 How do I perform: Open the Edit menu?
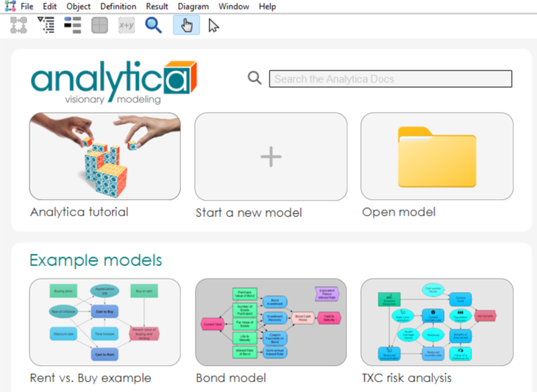50,7
